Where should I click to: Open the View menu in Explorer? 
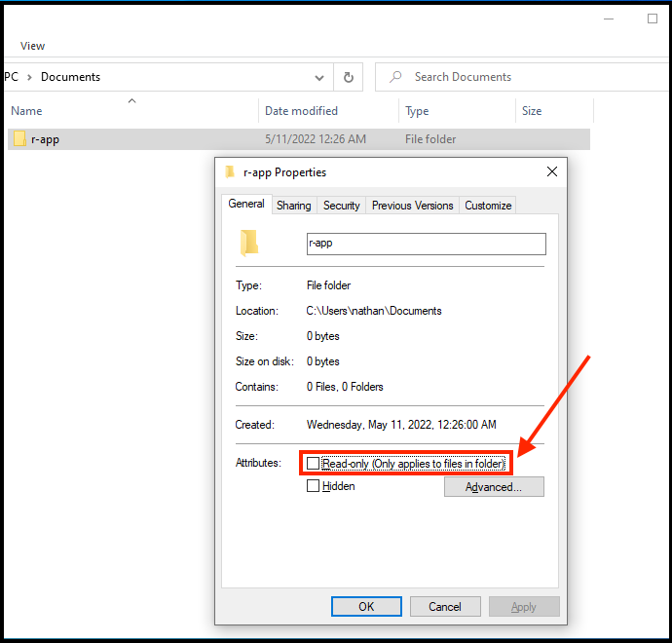32,46
